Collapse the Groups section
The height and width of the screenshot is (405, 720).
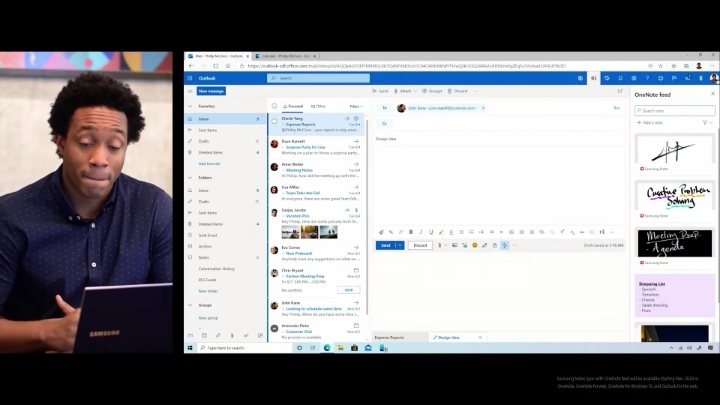190,305
